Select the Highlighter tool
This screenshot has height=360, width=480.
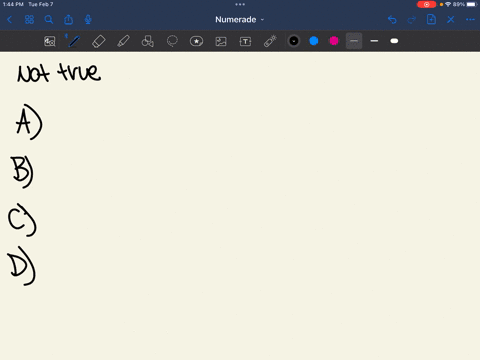click(123, 41)
